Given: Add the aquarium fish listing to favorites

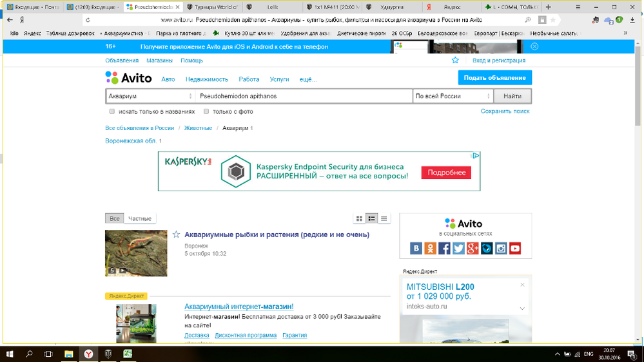Looking at the screenshot, I should pyautogui.click(x=176, y=234).
